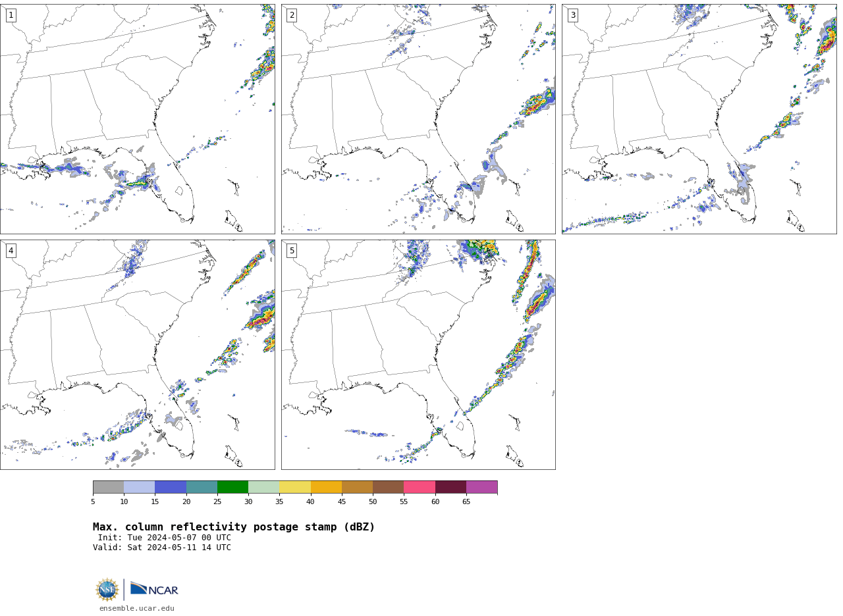The width and height of the screenshot is (843, 616).
Task: Click the colorbar tick label 65
Action: (466, 501)
